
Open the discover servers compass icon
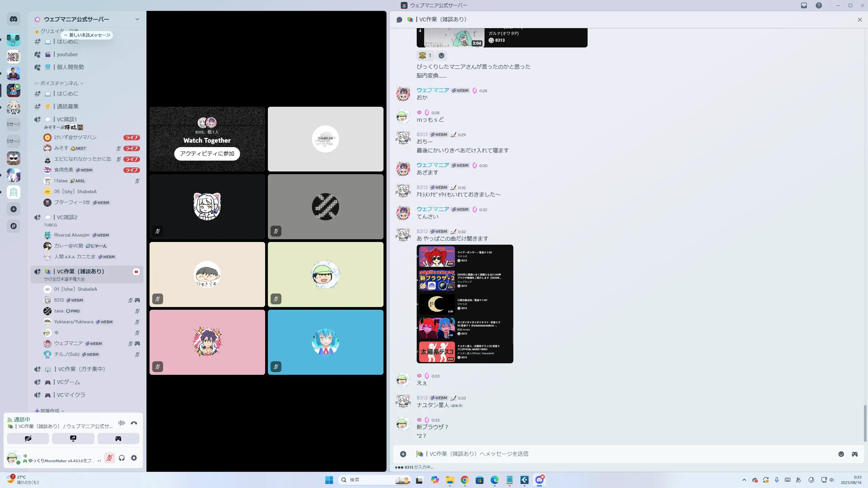coord(14,226)
